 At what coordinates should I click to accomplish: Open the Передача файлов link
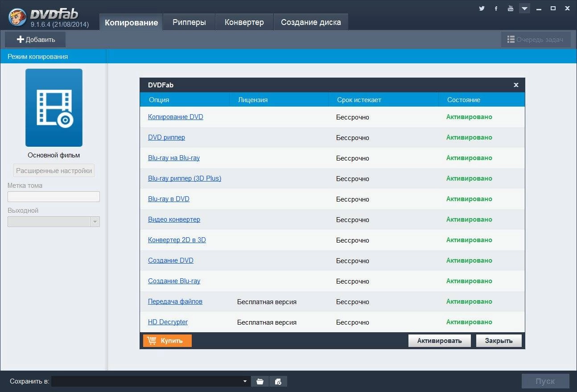[175, 301]
